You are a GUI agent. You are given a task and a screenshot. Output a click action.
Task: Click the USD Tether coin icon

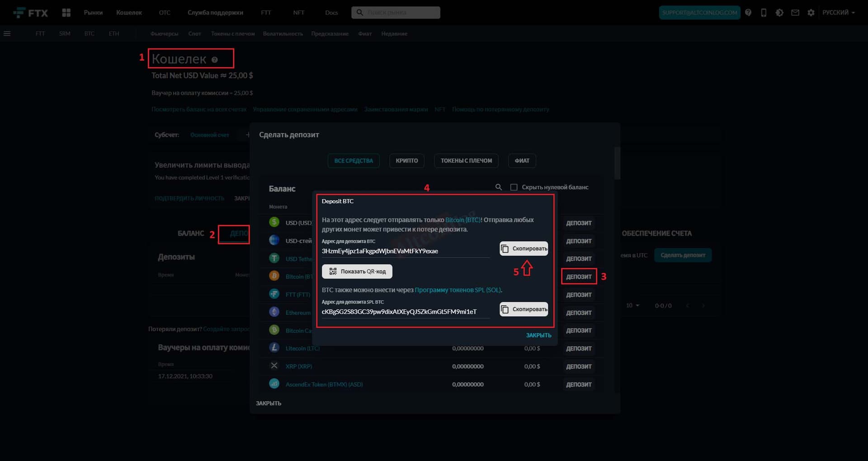(274, 258)
